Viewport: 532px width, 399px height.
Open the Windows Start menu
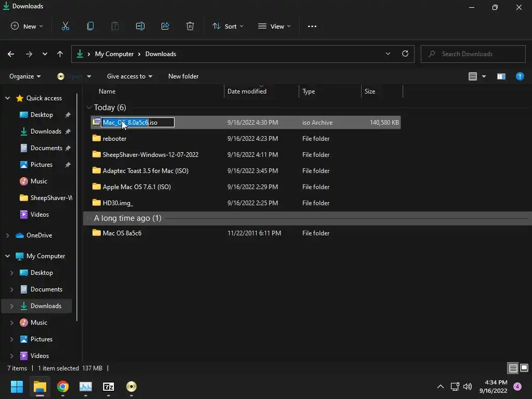click(x=17, y=387)
